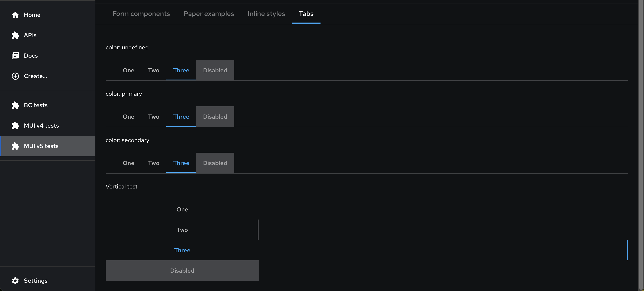644x291 pixels.
Task: Click the Create... sidebar label
Action: [x=35, y=76]
